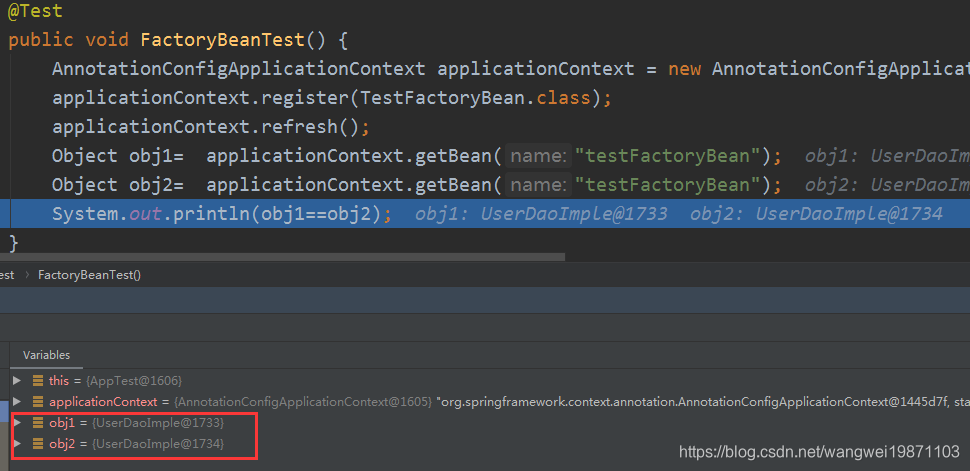Expand the applicationContext variable node
The height and width of the screenshot is (471, 970).
[x=17, y=402]
